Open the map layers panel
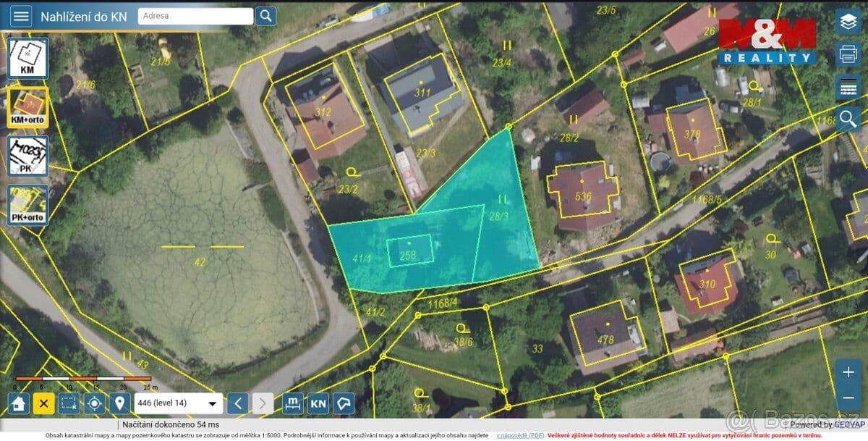This screenshot has height=441, width=868. 848,20
